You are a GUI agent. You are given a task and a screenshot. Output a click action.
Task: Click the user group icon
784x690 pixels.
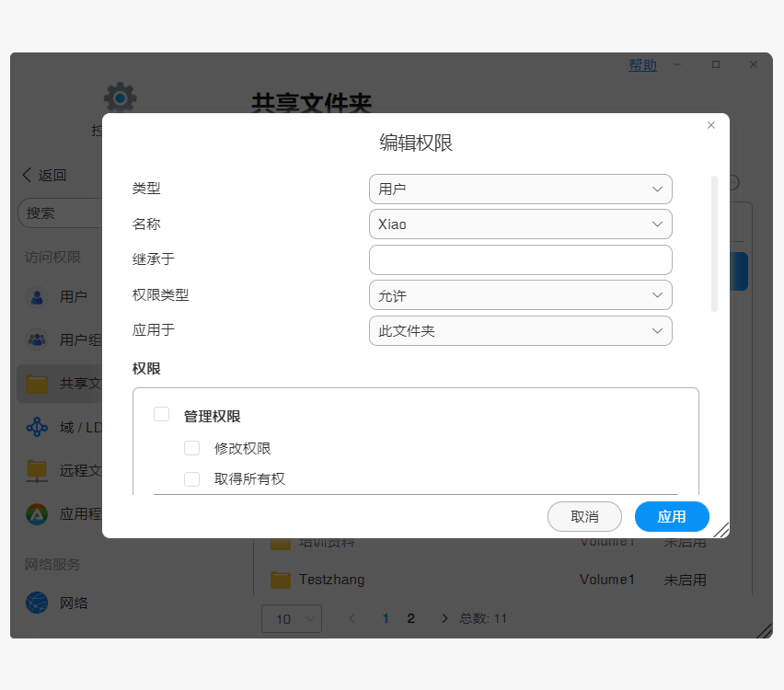click(x=37, y=339)
